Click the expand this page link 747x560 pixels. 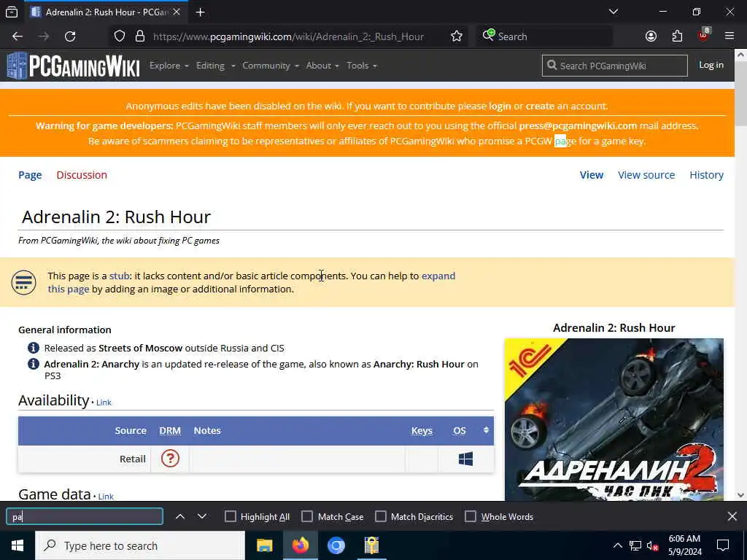tap(438, 276)
